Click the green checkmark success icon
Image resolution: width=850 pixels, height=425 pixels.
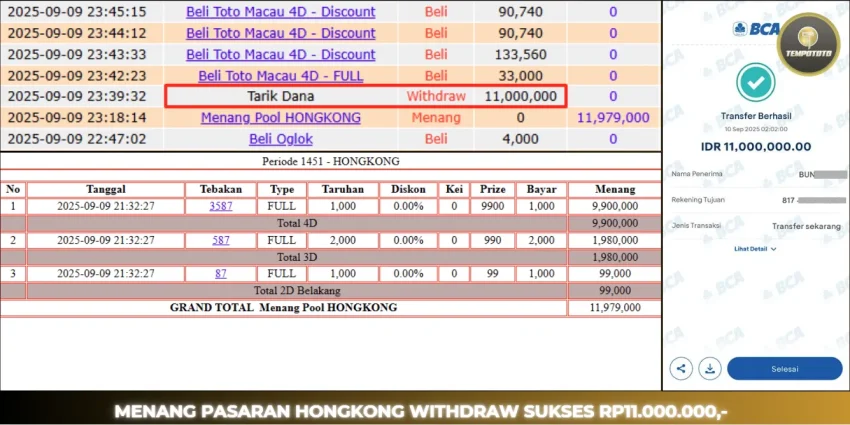point(756,82)
